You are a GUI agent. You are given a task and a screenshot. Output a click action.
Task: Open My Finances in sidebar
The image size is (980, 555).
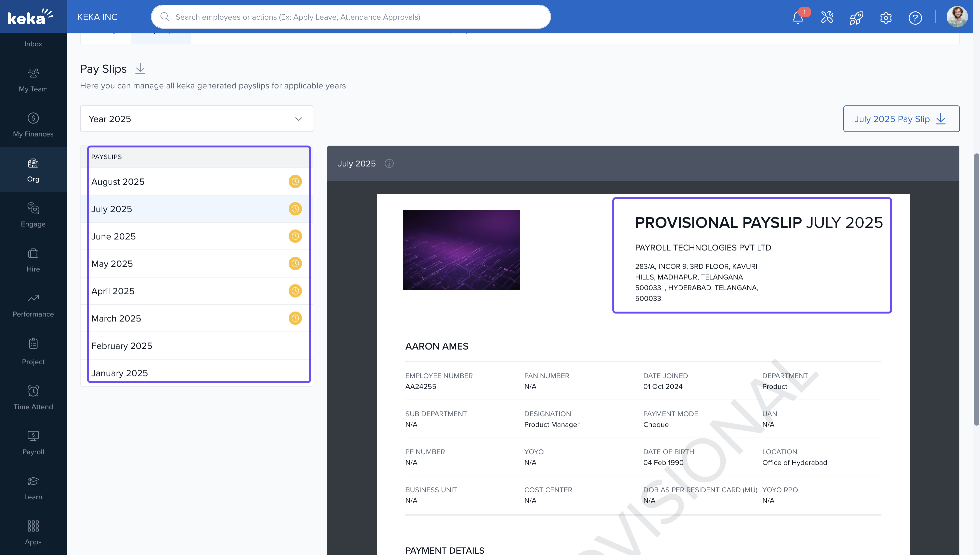33,125
